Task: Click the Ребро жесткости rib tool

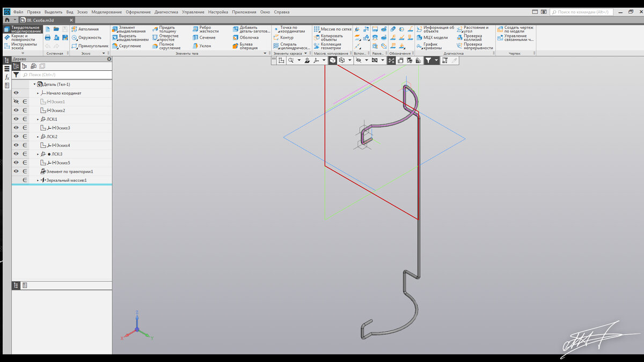Action: 205,29
